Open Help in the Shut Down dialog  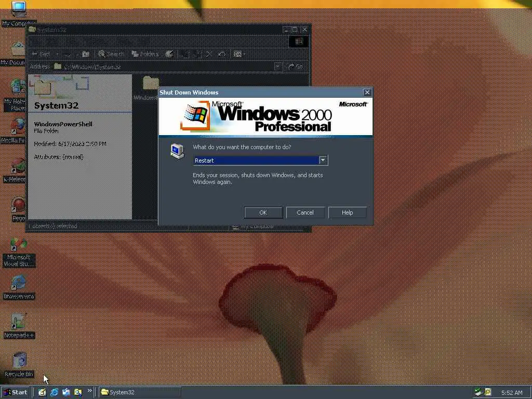[x=347, y=212]
